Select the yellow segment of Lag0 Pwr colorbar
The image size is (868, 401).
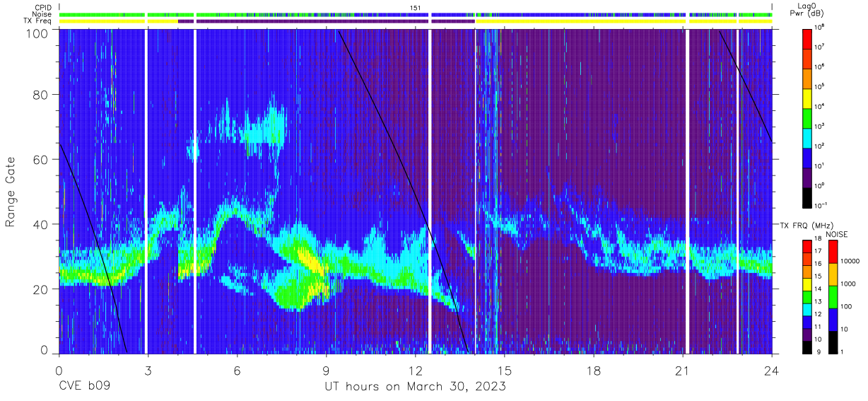(809, 97)
